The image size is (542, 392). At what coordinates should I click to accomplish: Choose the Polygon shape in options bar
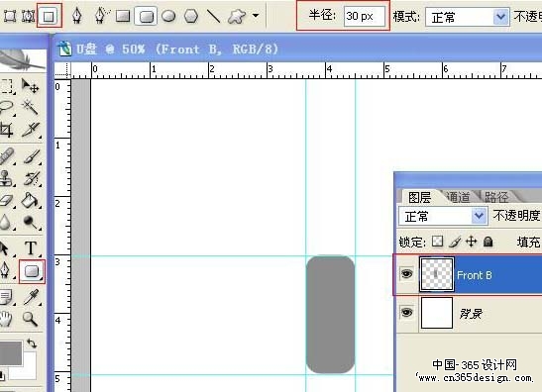point(191,16)
